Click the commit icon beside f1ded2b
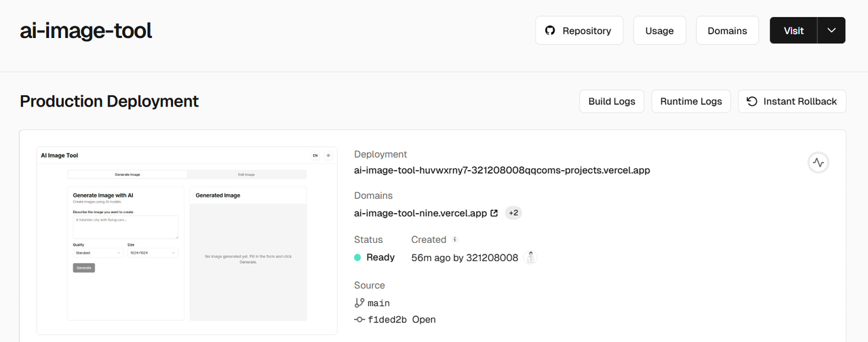 click(359, 320)
